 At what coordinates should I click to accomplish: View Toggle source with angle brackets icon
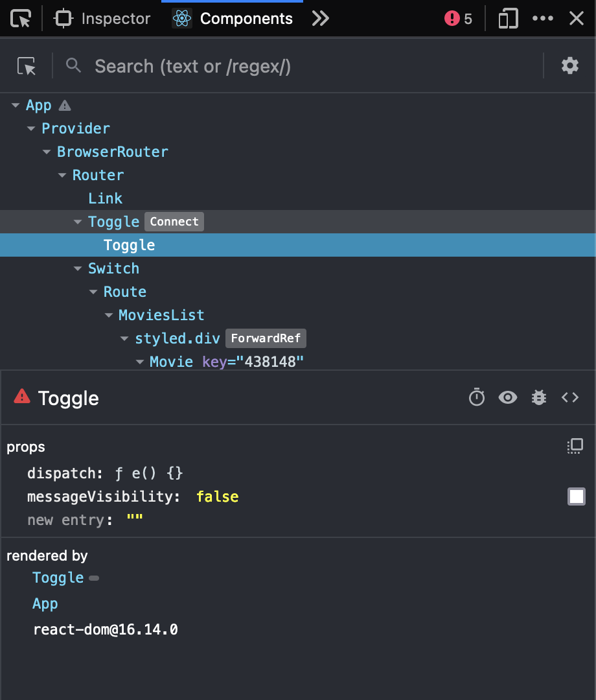(x=570, y=397)
